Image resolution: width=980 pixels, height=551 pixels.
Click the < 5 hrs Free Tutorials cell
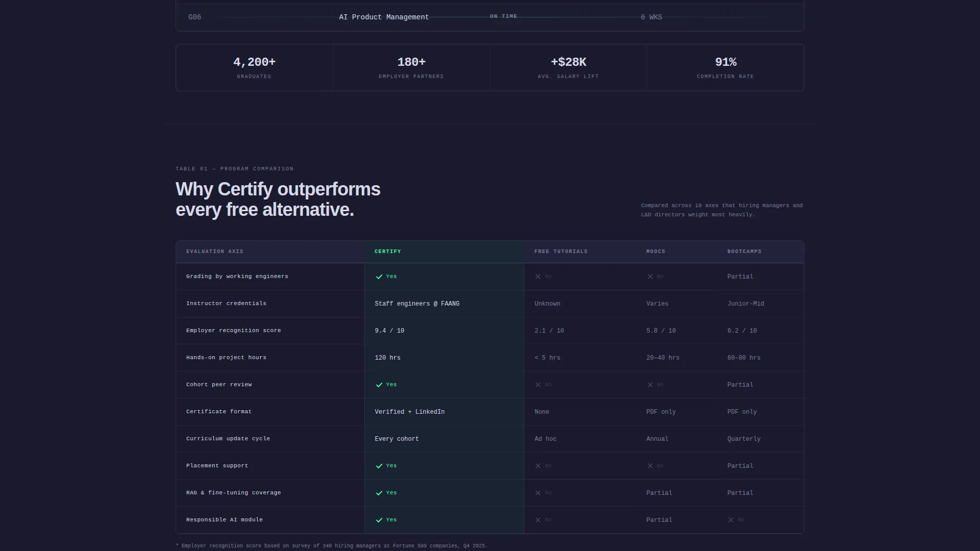click(x=547, y=358)
